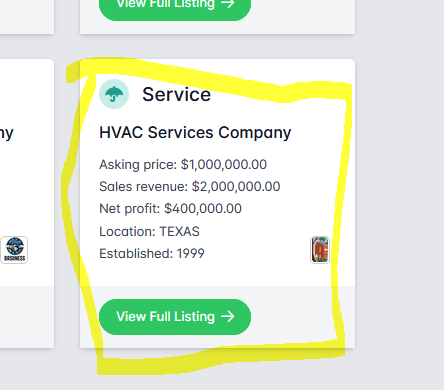Viewport: 444px width, 390px height.
Task: Click the $1,000,000.00 asking price value
Action: (x=224, y=165)
